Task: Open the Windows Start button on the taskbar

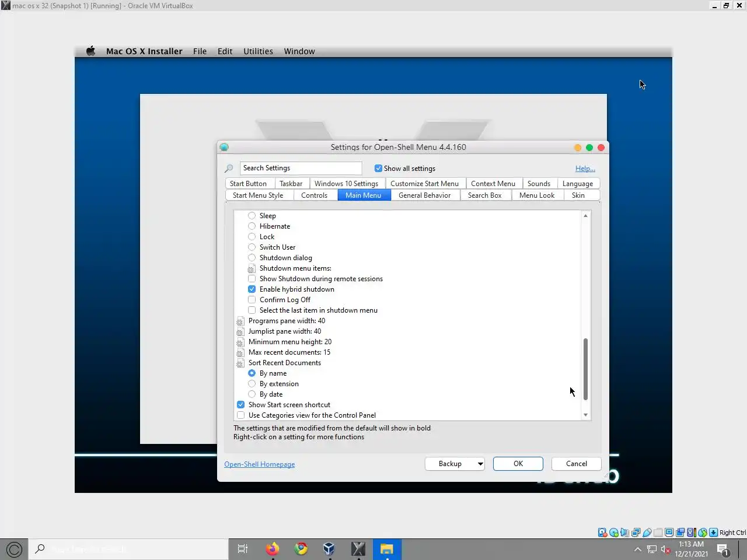Action: 14,549
